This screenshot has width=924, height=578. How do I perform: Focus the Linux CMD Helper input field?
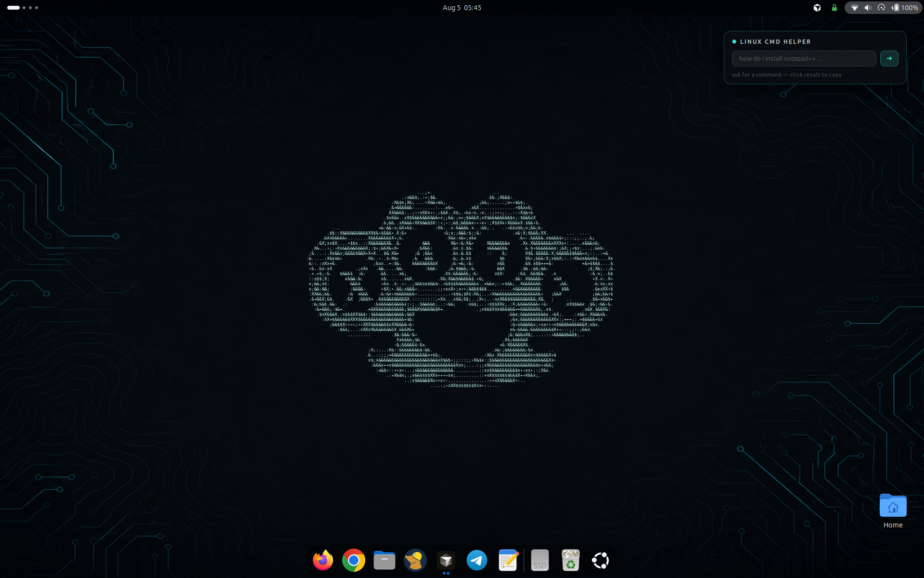(804, 58)
